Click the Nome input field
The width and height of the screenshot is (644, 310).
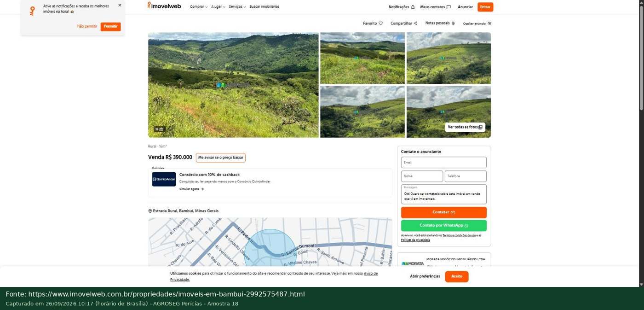422,176
